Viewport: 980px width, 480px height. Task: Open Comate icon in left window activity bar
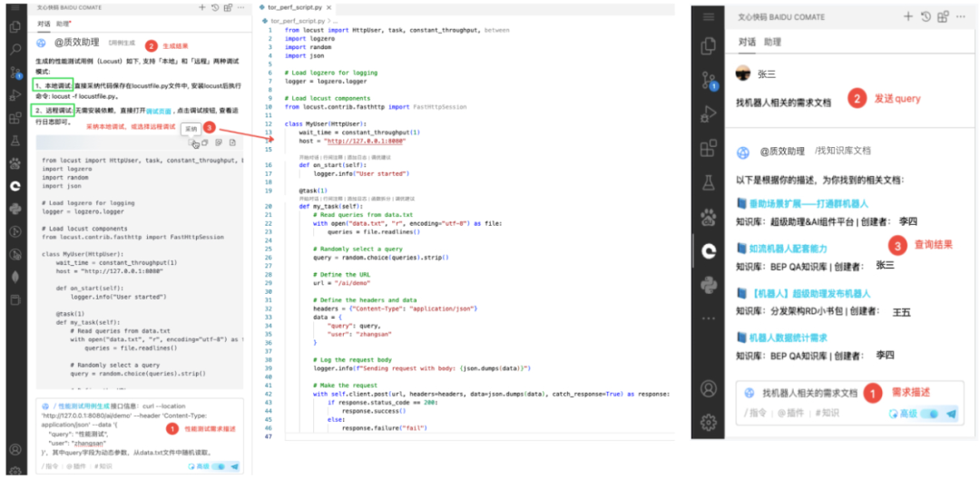[15, 186]
